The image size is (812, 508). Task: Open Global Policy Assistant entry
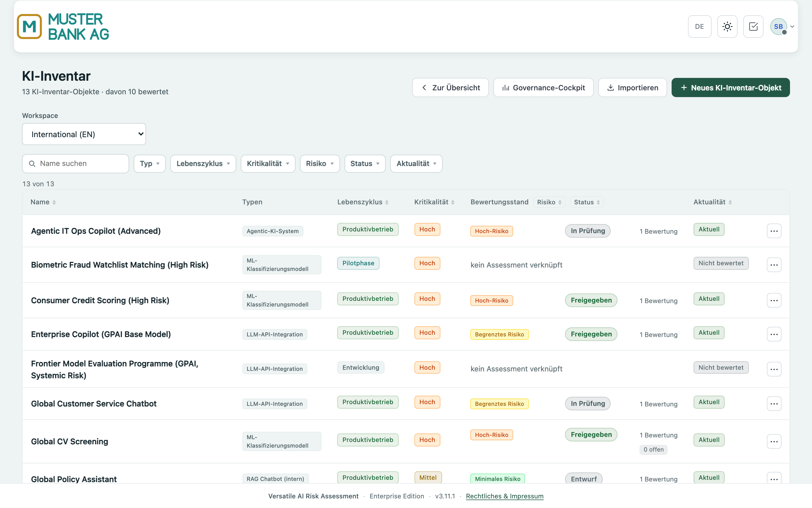[x=74, y=479]
